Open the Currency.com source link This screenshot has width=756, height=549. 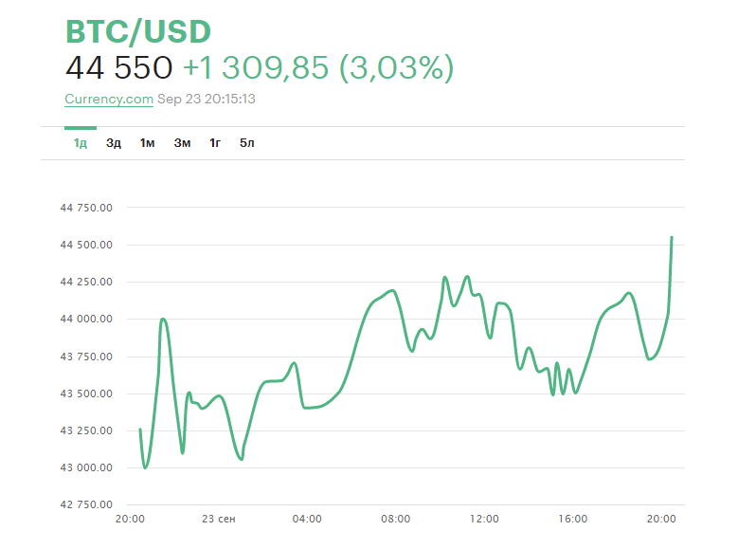109,99
